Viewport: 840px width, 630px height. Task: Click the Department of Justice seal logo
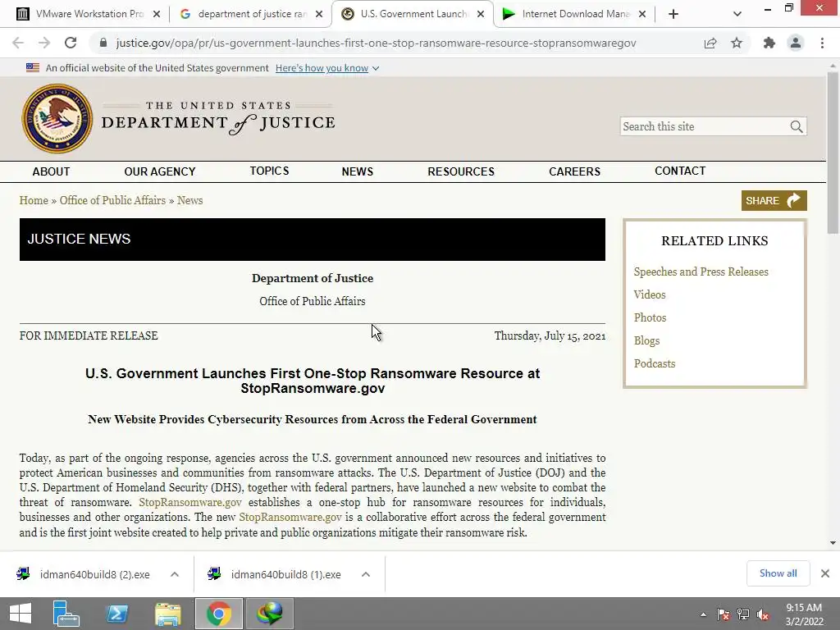(x=57, y=118)
